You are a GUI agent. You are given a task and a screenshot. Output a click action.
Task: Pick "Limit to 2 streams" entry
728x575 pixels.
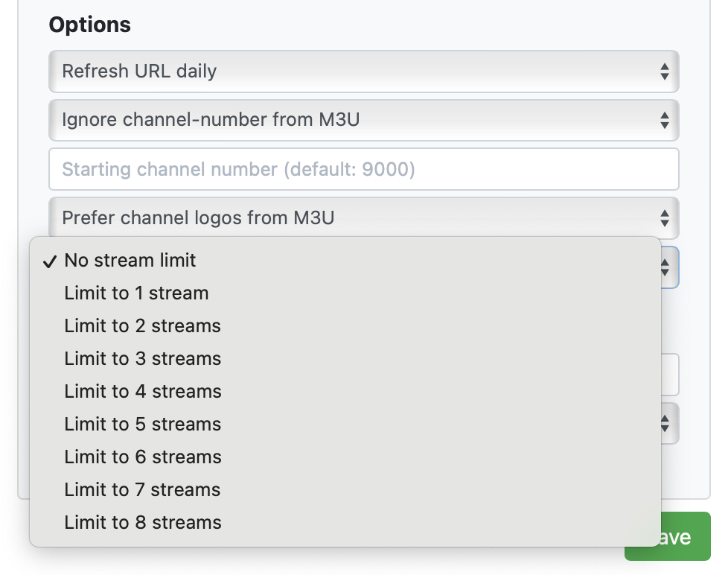click(142, 326)
